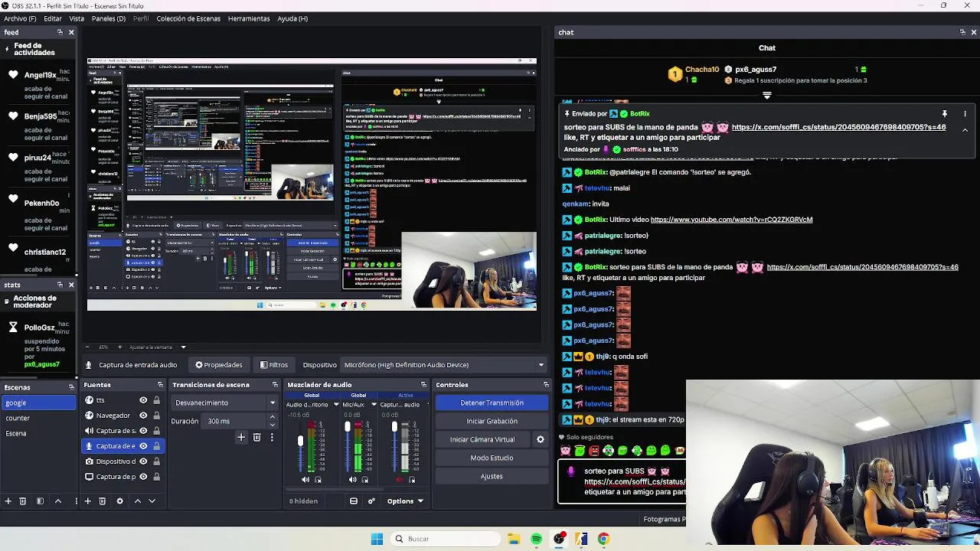The image size is (980, 551).
Task: Open the Archivo menu
Action: (x=20, y=18)
